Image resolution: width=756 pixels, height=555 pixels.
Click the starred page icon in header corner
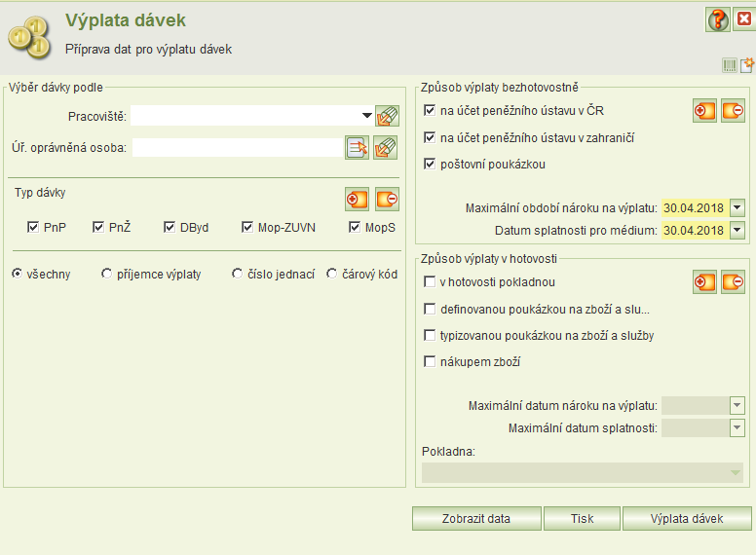747,64
